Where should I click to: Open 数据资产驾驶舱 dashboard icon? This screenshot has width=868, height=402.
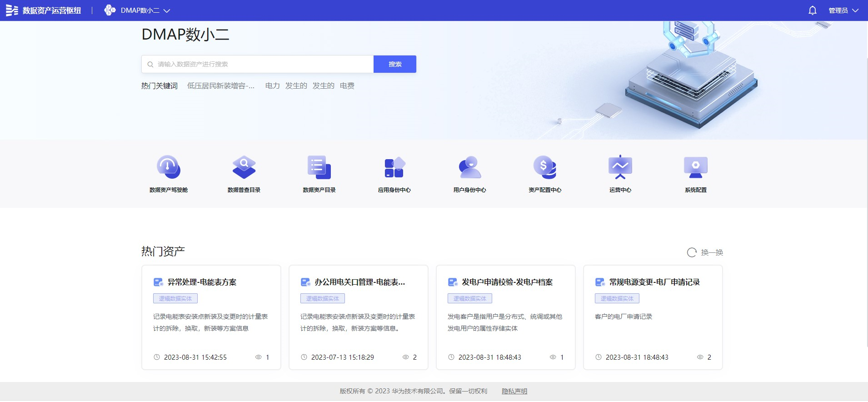[x=169, y=167]
